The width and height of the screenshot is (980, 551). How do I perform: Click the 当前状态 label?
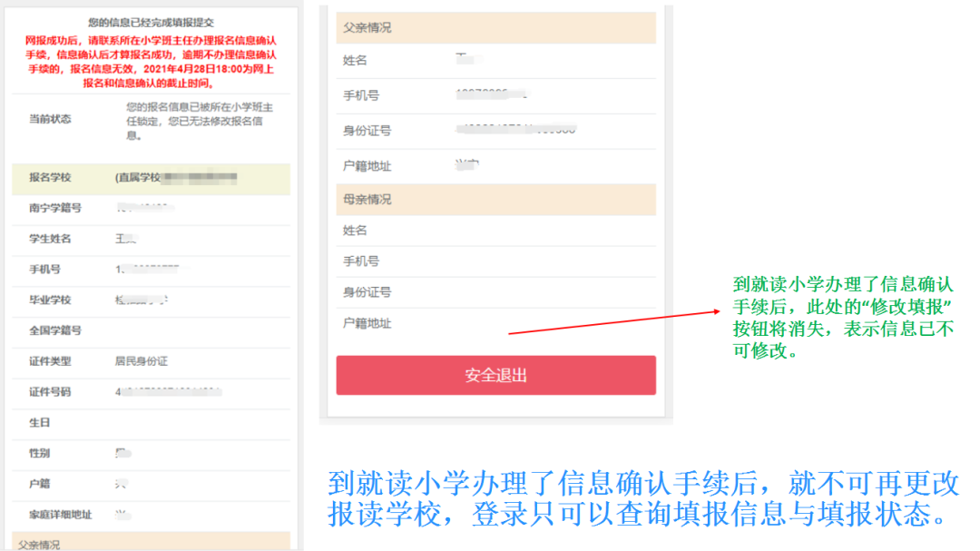[x=50, y=119]
